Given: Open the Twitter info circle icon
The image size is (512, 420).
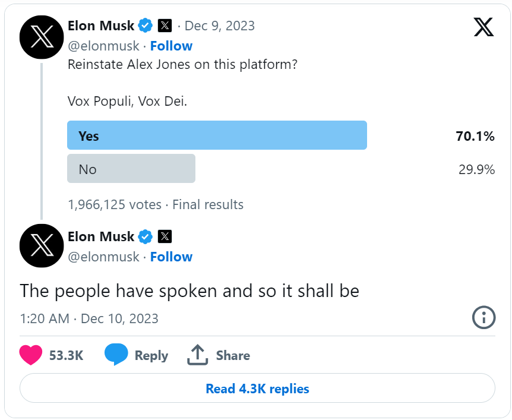Looking at the screenshot, I should tap(483, 317).
